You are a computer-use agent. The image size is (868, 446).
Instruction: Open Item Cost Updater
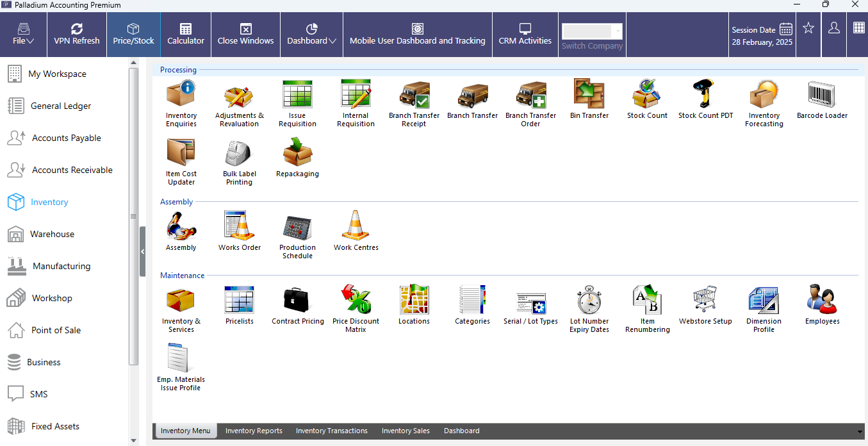point(181,161)
